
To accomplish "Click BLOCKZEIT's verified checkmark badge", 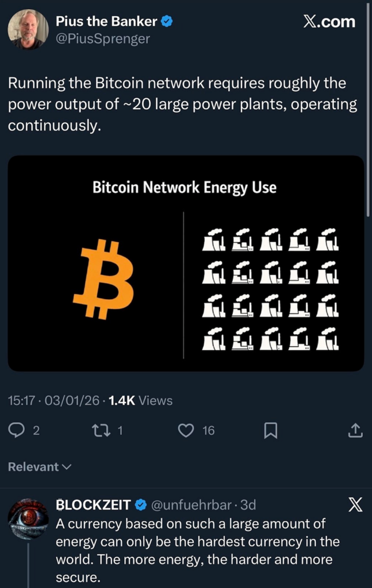I will click(x=141, y=505).
